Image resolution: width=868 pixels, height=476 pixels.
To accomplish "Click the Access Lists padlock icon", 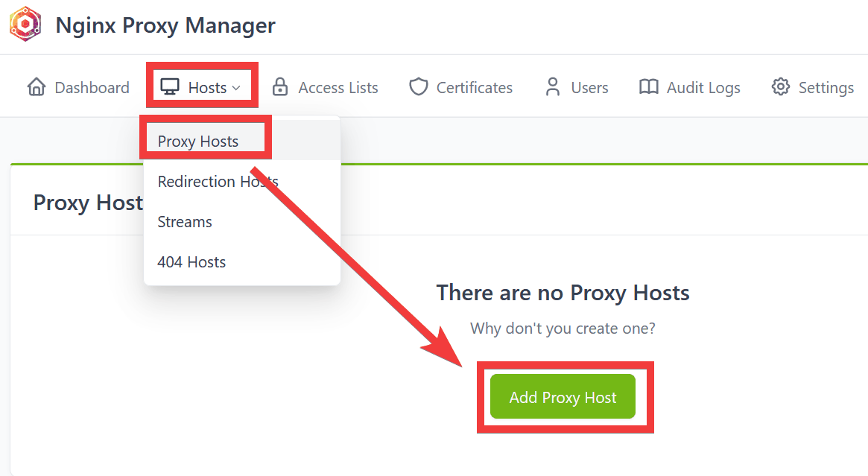I will coord(280,87).
